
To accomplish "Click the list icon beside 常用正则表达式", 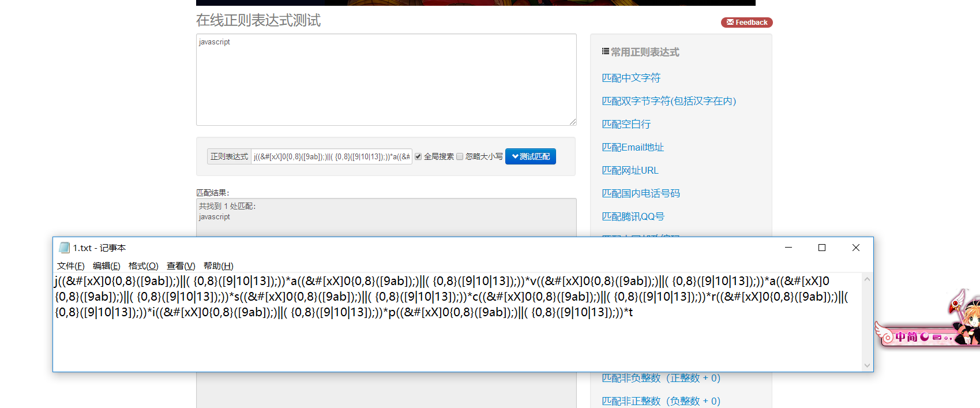I will [605, 51].
